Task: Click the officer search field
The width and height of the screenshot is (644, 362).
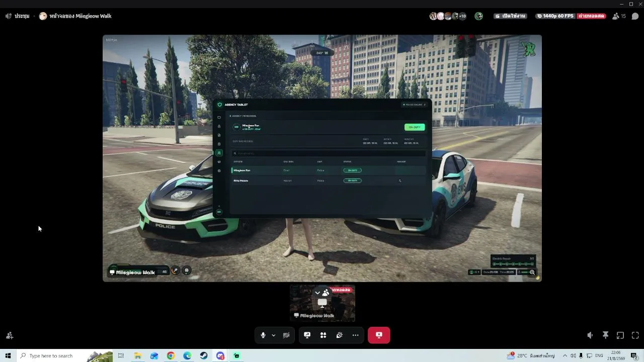Action: (x=329, y=153)
